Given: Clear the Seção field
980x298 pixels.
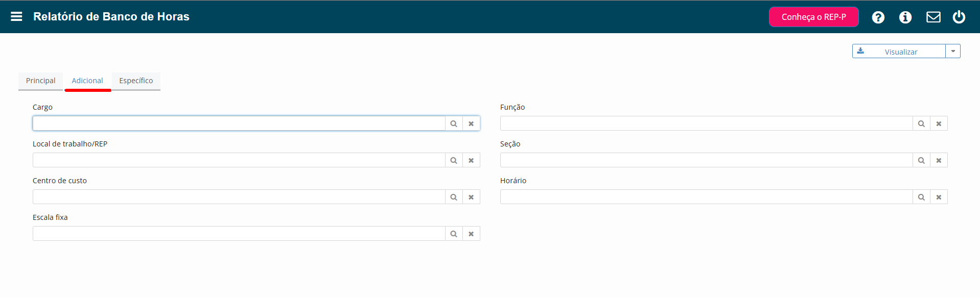Looking at the screenshot, I should pos(939,160).
